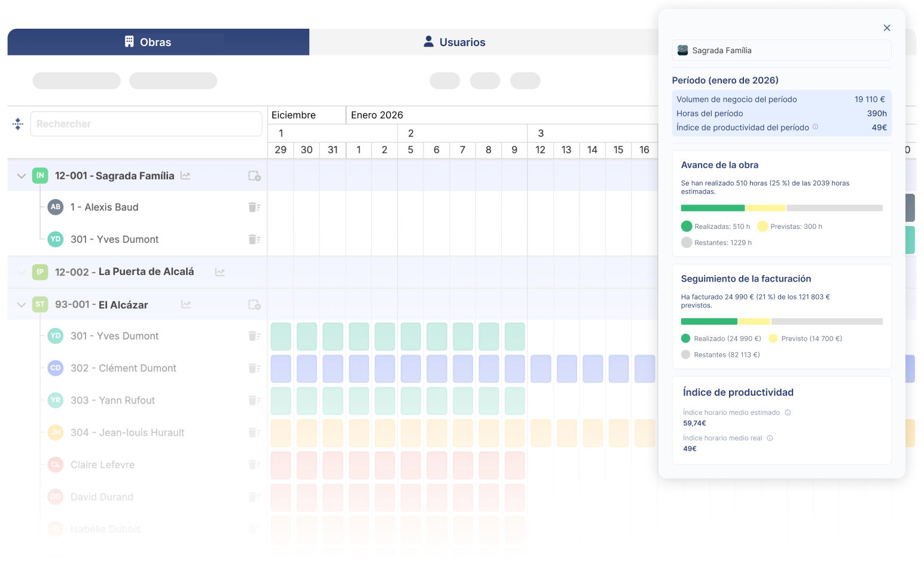Click day 16 column header
924x565 pixels.
644,150
